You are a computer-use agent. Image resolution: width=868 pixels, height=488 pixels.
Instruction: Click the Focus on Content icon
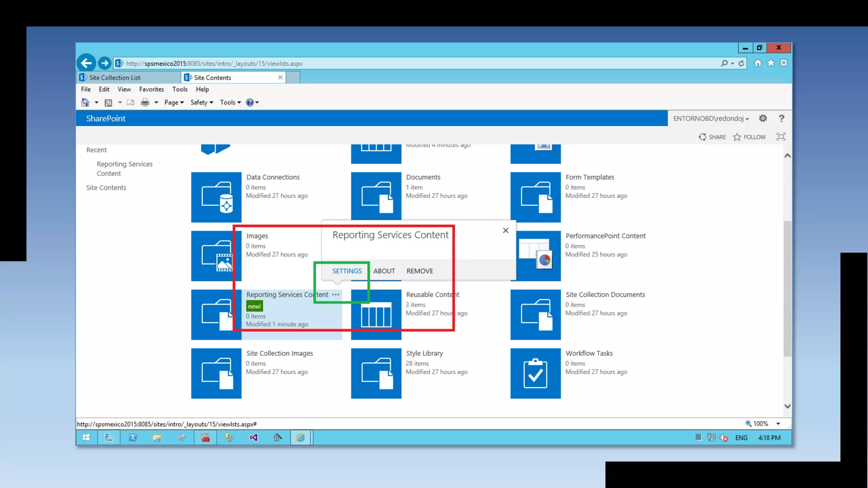pos(781,137)
